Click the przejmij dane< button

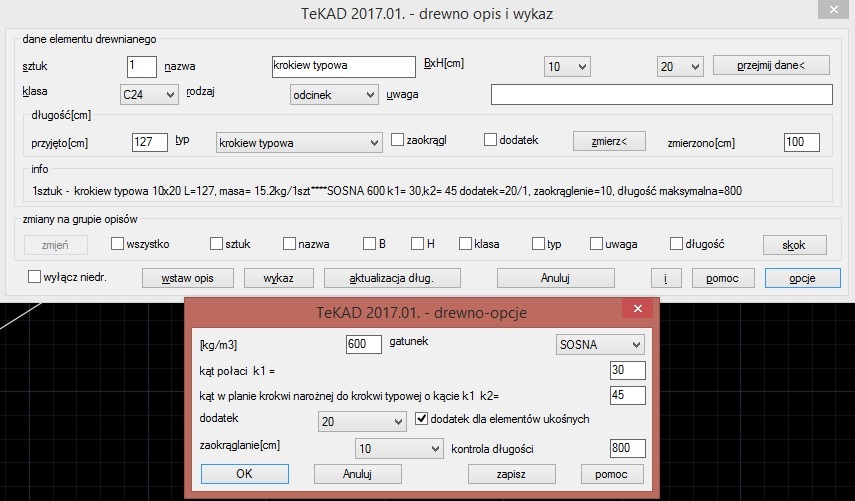(771, 65)
